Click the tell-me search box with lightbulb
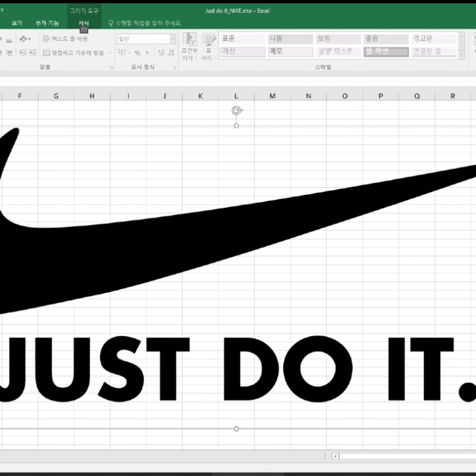 [x=145, y=23]
